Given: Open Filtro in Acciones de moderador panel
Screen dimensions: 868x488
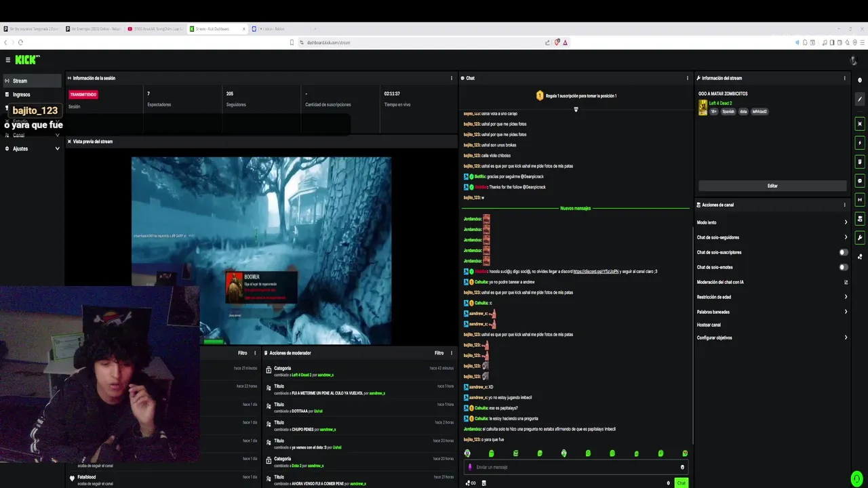Looking at the screenshot, I should 439,353.
